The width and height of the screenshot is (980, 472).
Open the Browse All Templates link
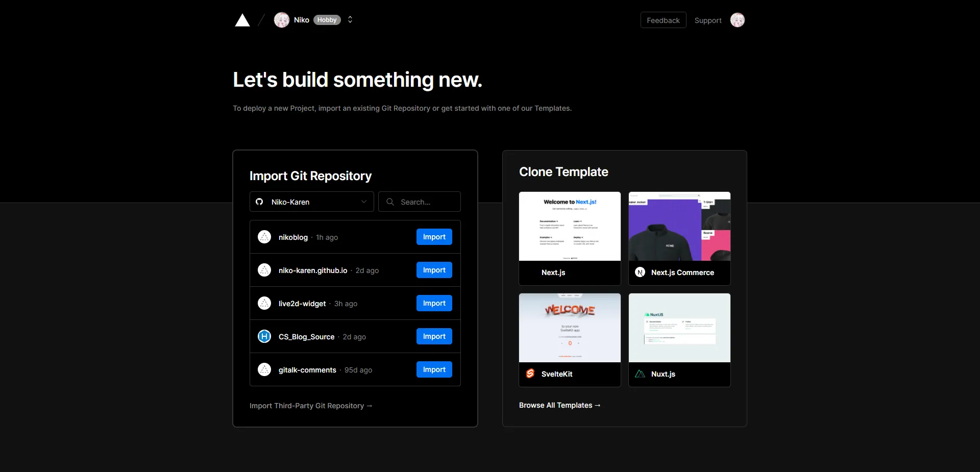coord(559,405)
